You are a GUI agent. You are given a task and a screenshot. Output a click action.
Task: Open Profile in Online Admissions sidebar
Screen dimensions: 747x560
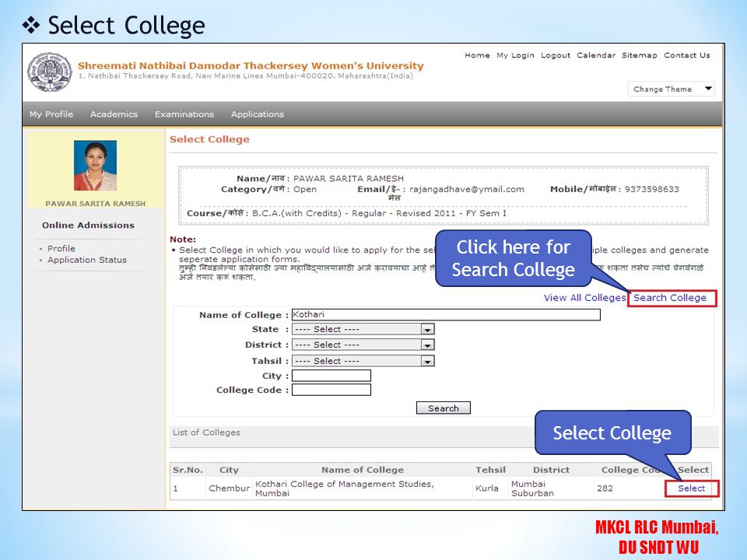point(61,249)
